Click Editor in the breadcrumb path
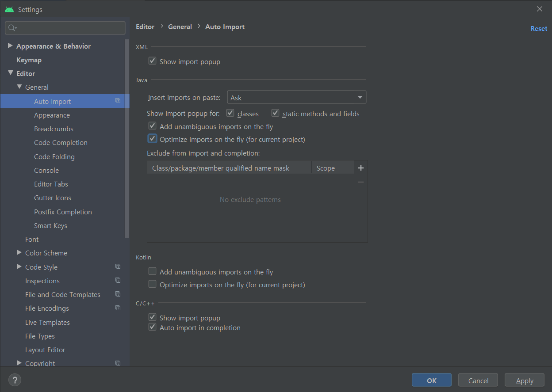552x392 pixels. pos(145,27)
